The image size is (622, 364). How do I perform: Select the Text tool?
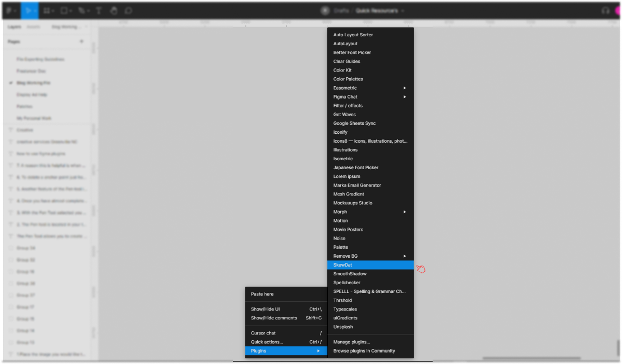click(99, 10)
